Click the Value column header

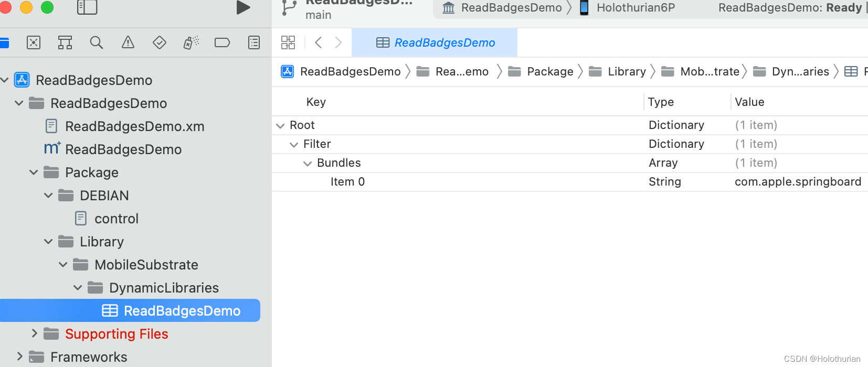pos(749,102)
